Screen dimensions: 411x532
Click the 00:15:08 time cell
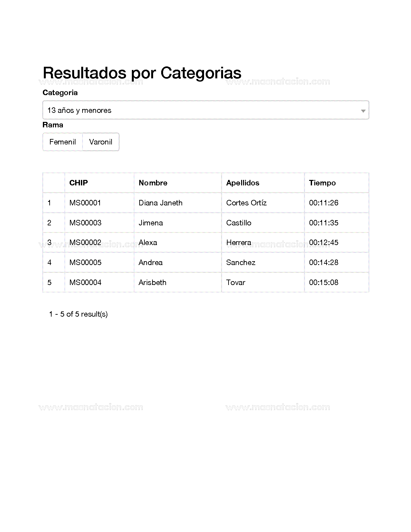[x=324, y=282]
